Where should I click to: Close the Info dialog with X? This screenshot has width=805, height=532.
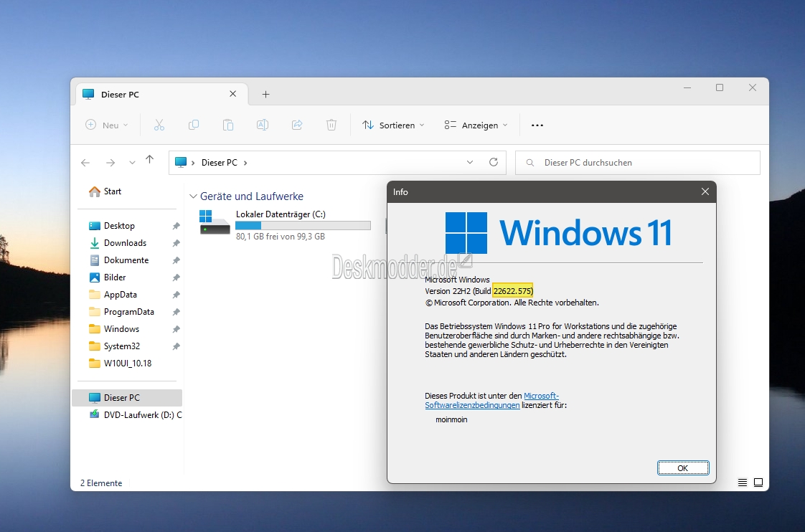tap(705, 191)
